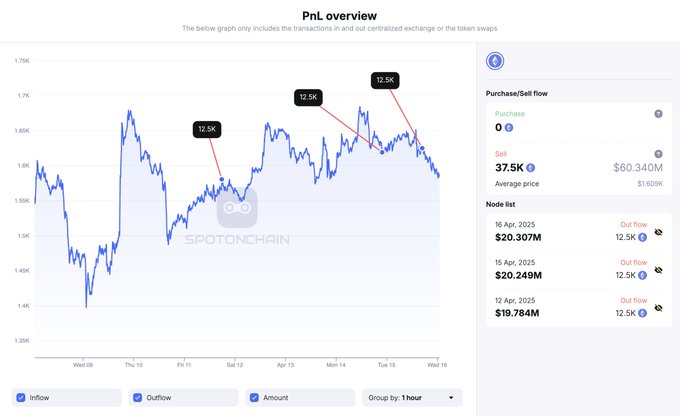680x416 pixels.
Task: Hide the 12 Apr, 2025 node
Action: (658, 307)
